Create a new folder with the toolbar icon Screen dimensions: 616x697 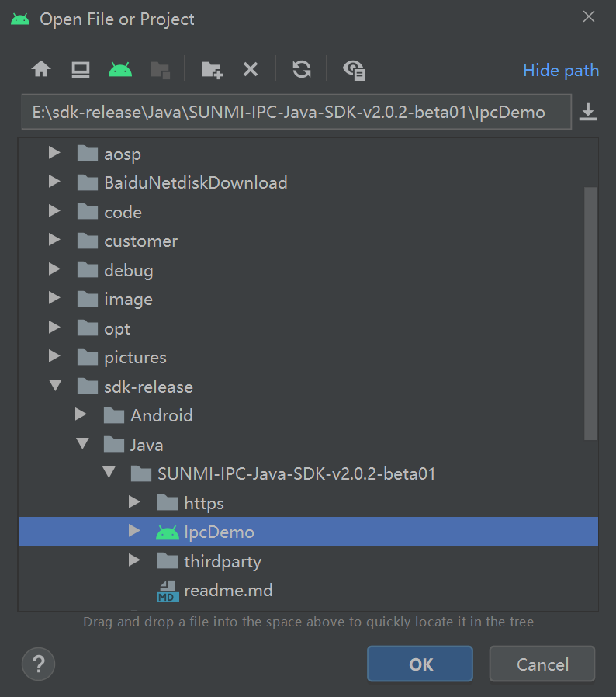click(x=212, y=70)
